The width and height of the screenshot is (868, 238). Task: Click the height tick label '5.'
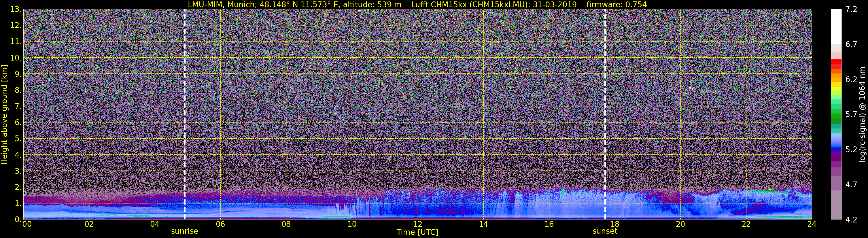click(x=18, y=139)
